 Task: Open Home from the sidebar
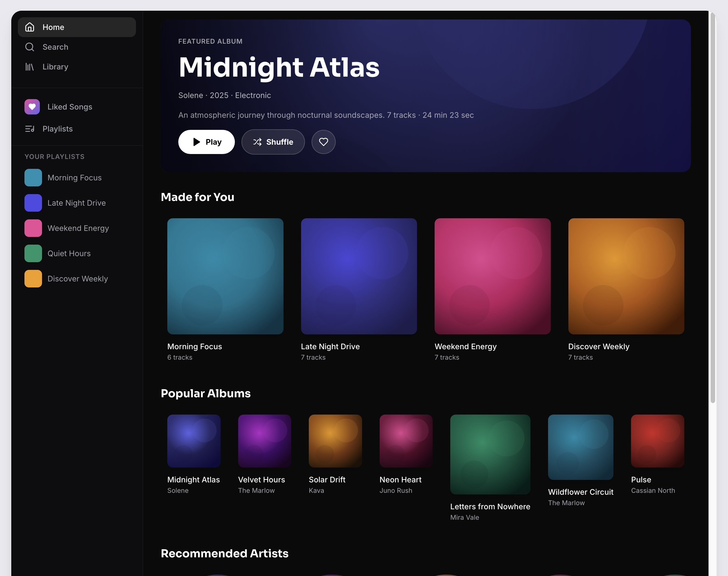click(x=77, y=27)
